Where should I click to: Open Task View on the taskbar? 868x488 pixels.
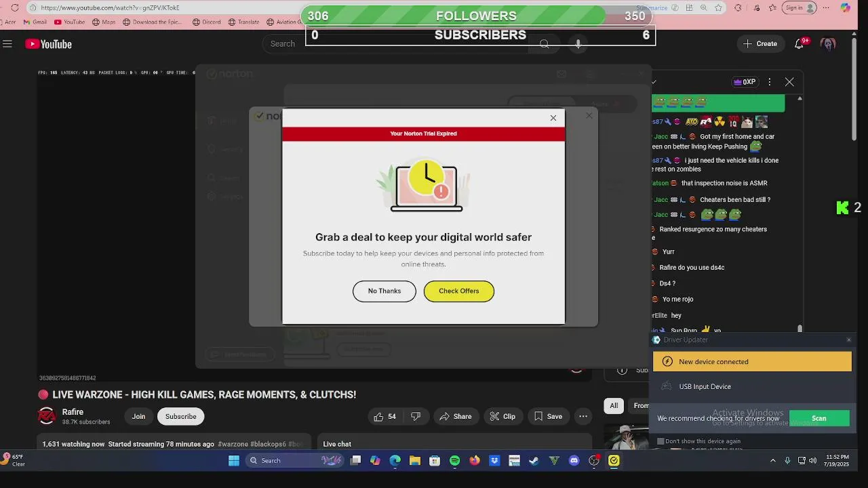coord(355,461)
